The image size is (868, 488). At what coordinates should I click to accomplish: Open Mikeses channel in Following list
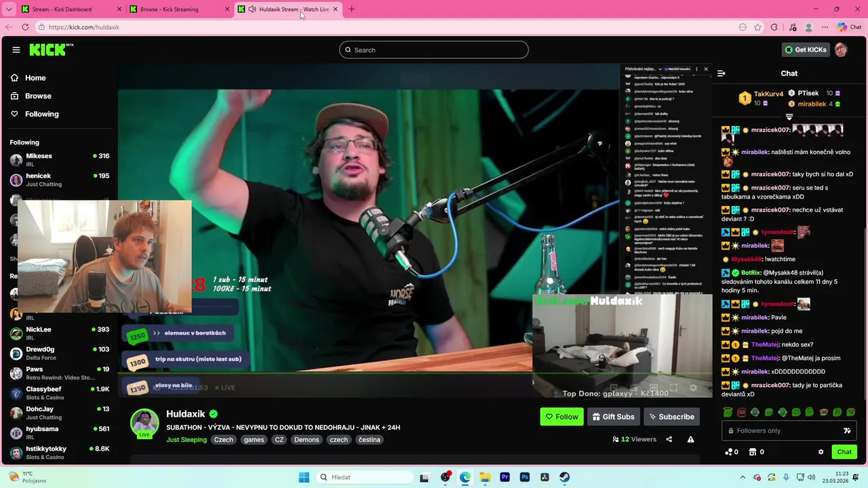60,160
